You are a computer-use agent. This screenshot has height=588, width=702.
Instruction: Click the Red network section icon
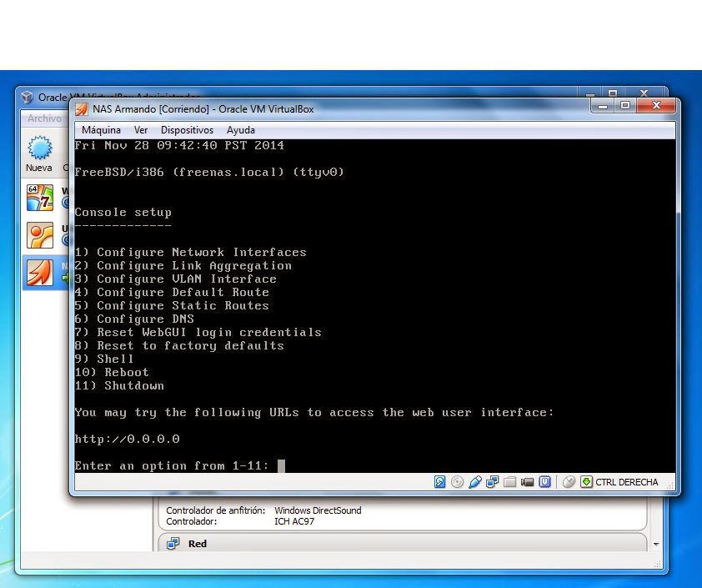click(x=173, y=544)
